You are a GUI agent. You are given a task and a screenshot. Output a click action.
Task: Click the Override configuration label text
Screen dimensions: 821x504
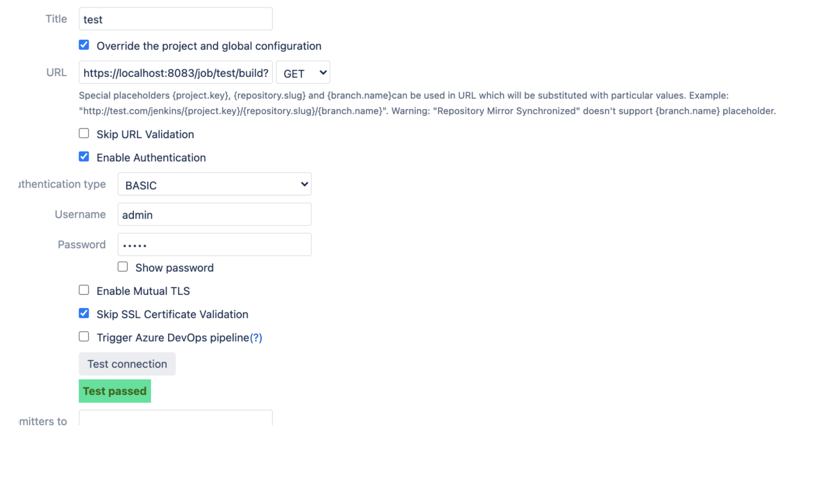coord(208,46)
